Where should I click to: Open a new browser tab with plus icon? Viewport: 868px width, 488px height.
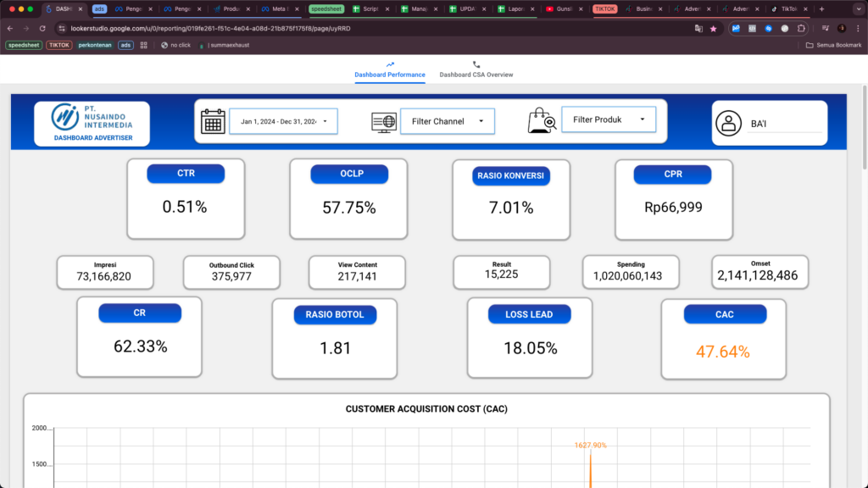[x=821, y=8]
